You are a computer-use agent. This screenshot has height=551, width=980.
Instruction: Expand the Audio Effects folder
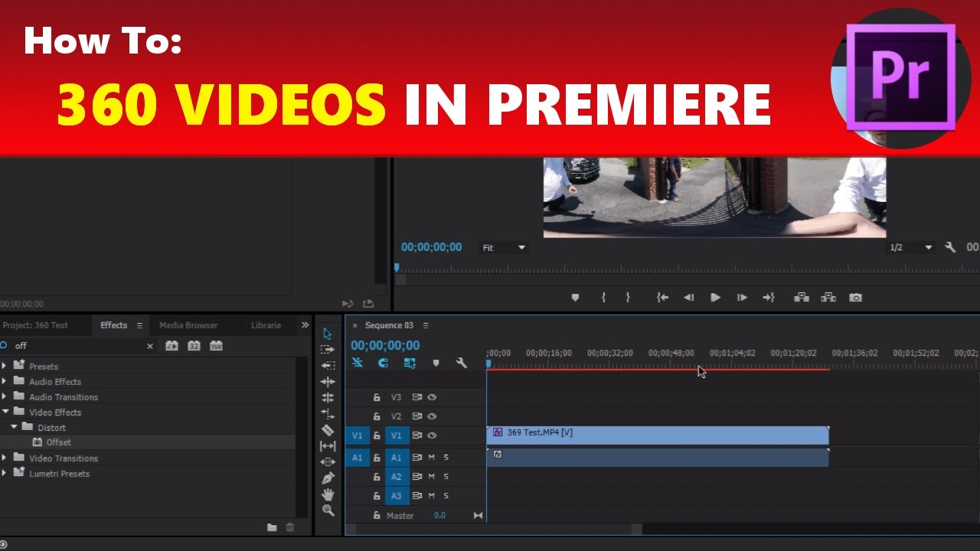pos(4,381)
